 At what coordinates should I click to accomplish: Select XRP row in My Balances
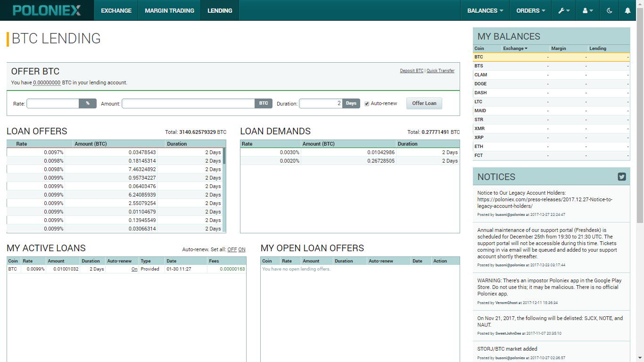551,138
